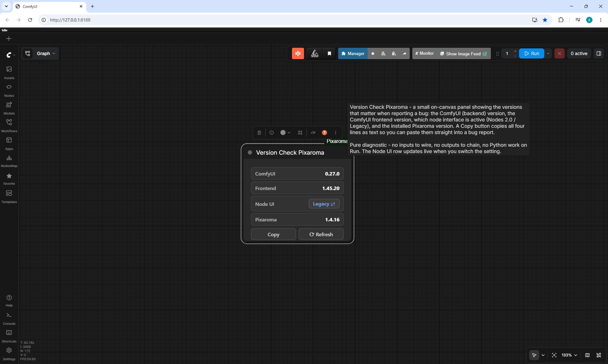
Task: Open the Help menu in sidebar
Action: pos(9,300)
